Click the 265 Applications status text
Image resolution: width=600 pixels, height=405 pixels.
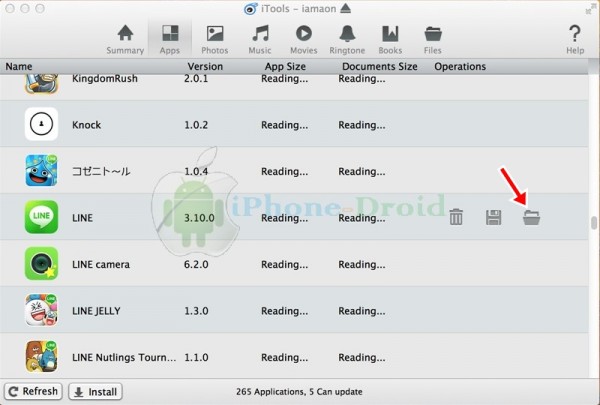coord(299,392)
